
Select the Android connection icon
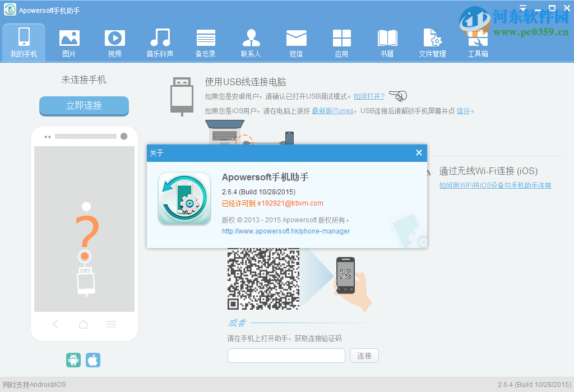pos(73,360)
